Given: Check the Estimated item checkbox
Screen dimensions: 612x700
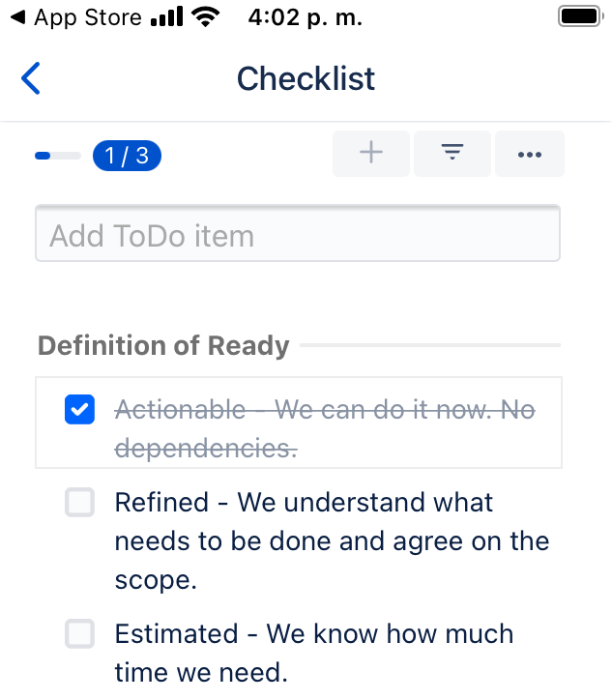Looking at the screenshot, I should point(79,634).
